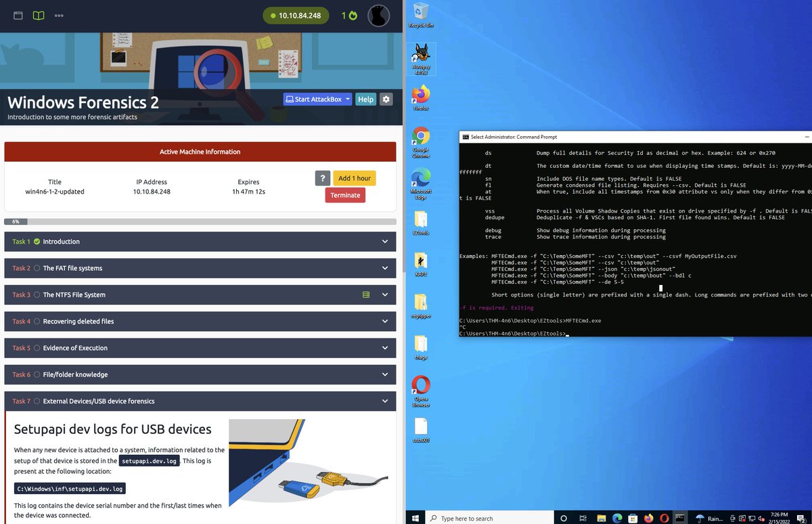Open room settings gear icon
This screenshot has width=812, height=524.
[386, 99]
